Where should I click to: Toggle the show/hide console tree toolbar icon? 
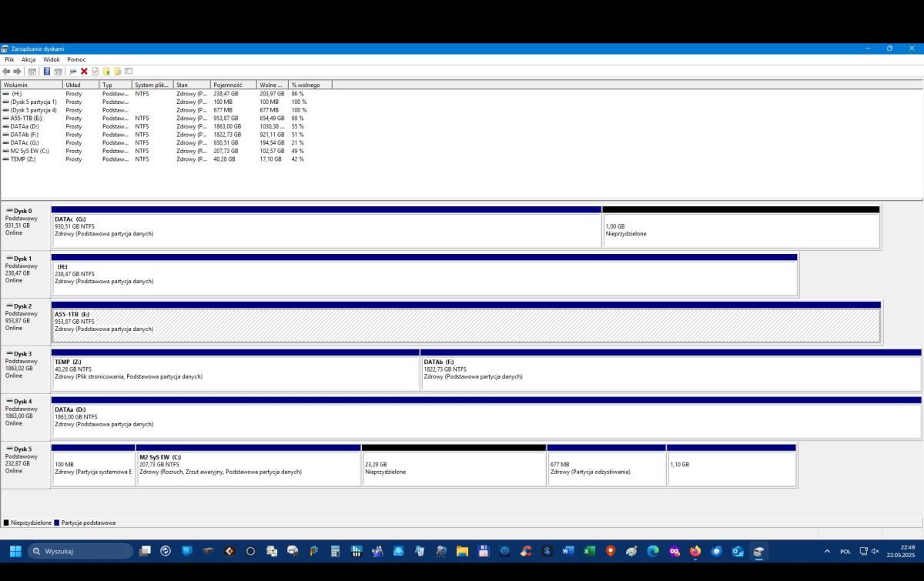pos(32,72)
